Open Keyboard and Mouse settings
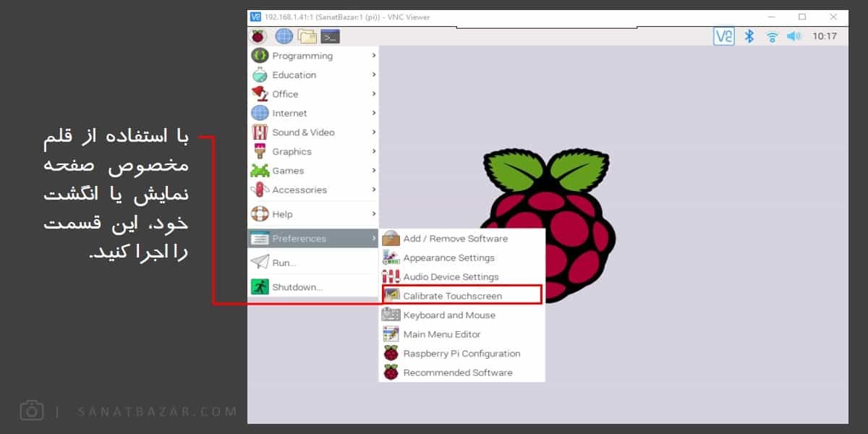The width and height of the screenshot is (868, 434). [461, 315]
